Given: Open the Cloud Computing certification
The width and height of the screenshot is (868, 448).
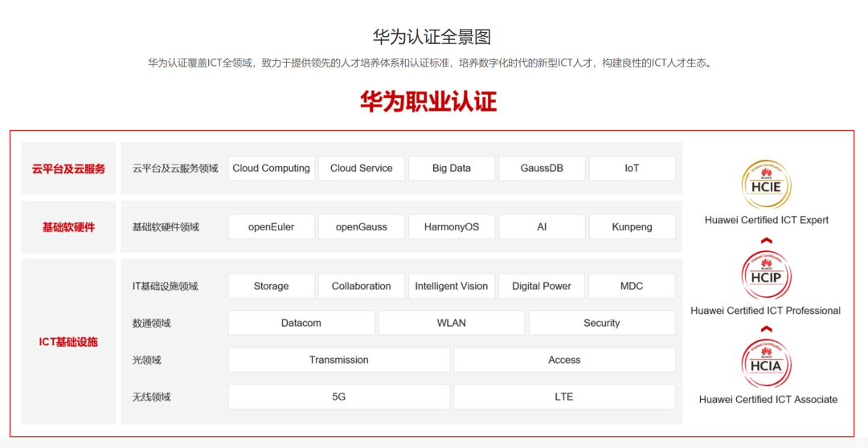Looking at the screenshot, I should click(272, 168).
